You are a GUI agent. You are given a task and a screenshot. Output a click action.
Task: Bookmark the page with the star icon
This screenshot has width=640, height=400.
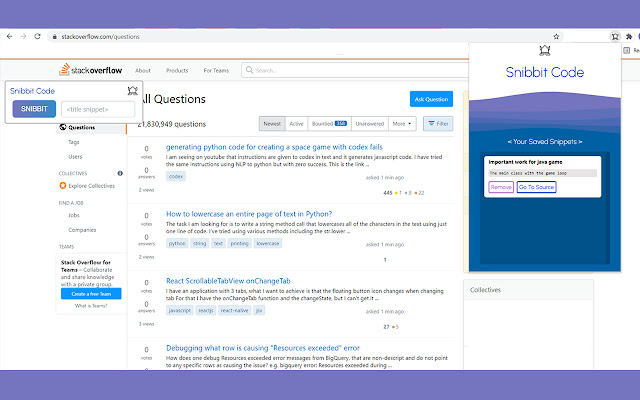[556, 37]
